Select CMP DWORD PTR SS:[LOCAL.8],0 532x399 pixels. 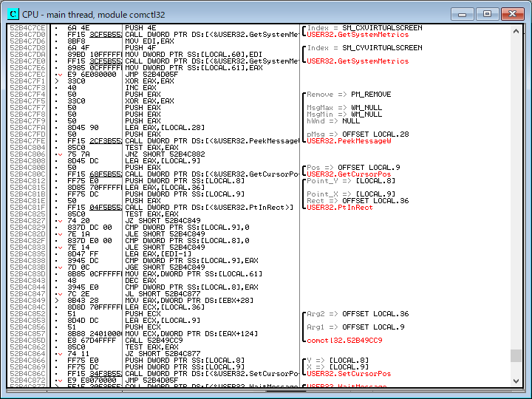(187, 241)
